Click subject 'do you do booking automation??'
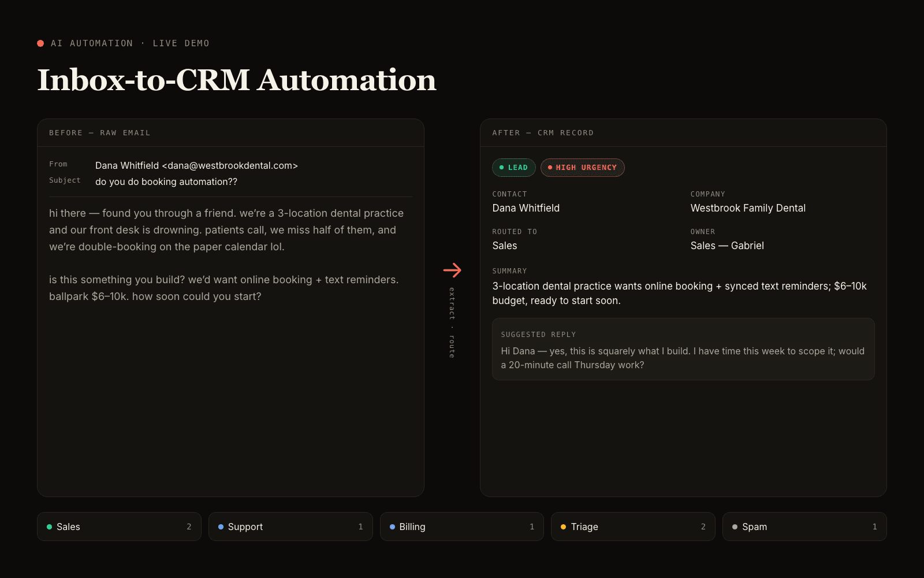The image size is (924, 578). (166, 181)
